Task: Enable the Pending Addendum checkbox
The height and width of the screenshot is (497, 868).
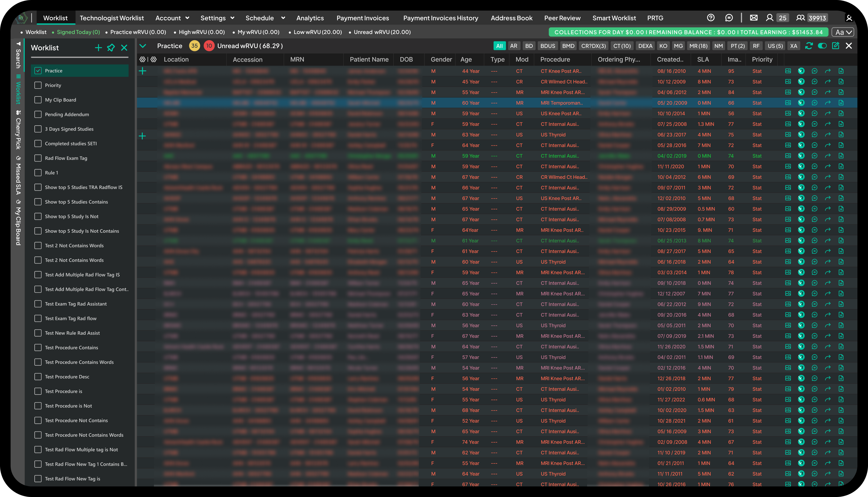Action: coord(38,114)
